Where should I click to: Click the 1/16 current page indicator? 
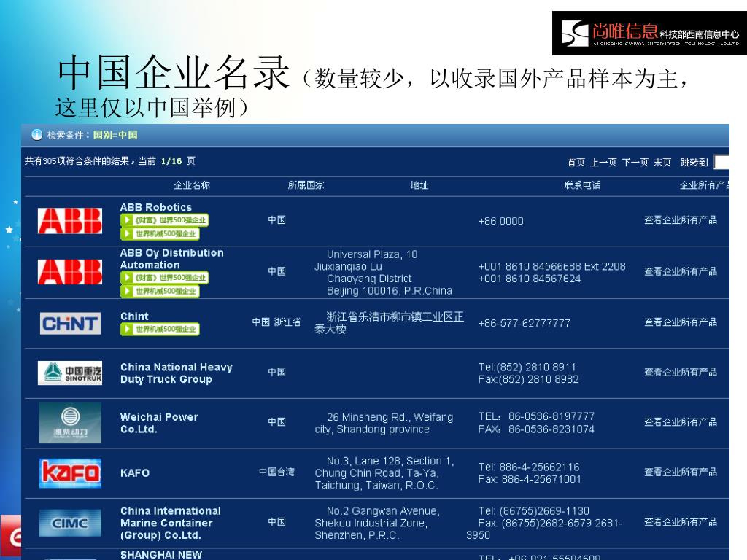(171, 161)
